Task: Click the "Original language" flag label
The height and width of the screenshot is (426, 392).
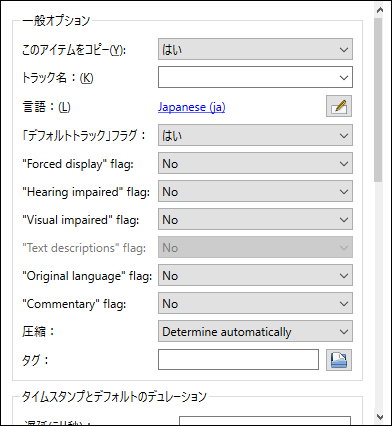Action: click(87, 276)
